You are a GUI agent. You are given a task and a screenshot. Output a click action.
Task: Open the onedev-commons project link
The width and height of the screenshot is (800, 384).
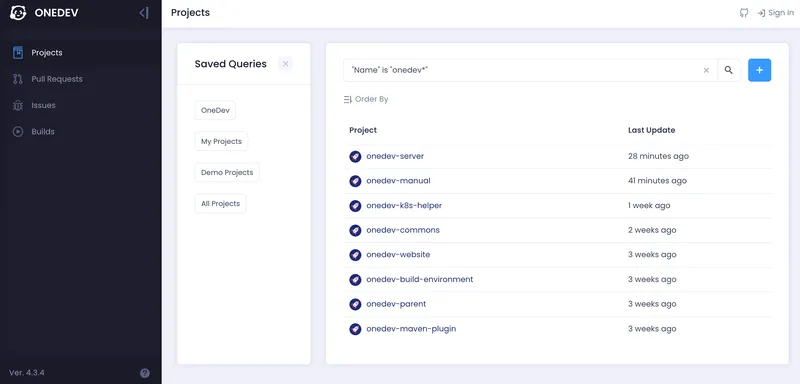click(x=403, y=230)
